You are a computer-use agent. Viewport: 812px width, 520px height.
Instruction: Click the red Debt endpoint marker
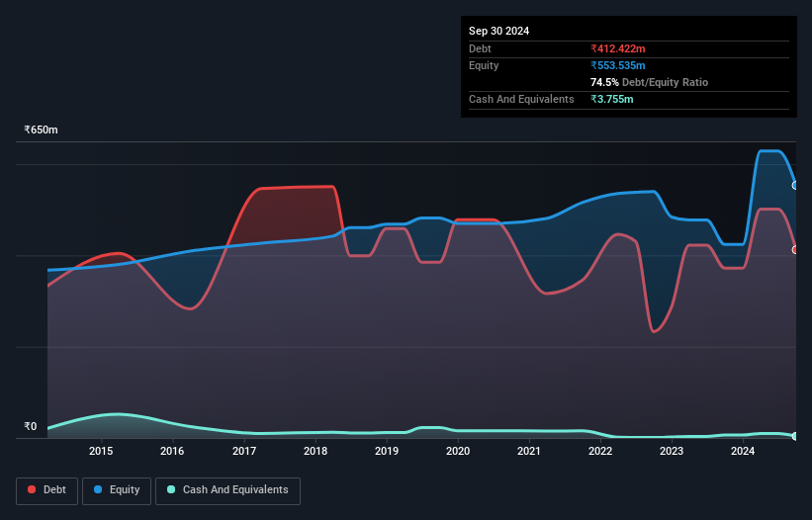pyautogui.click(x=795, y=250)
